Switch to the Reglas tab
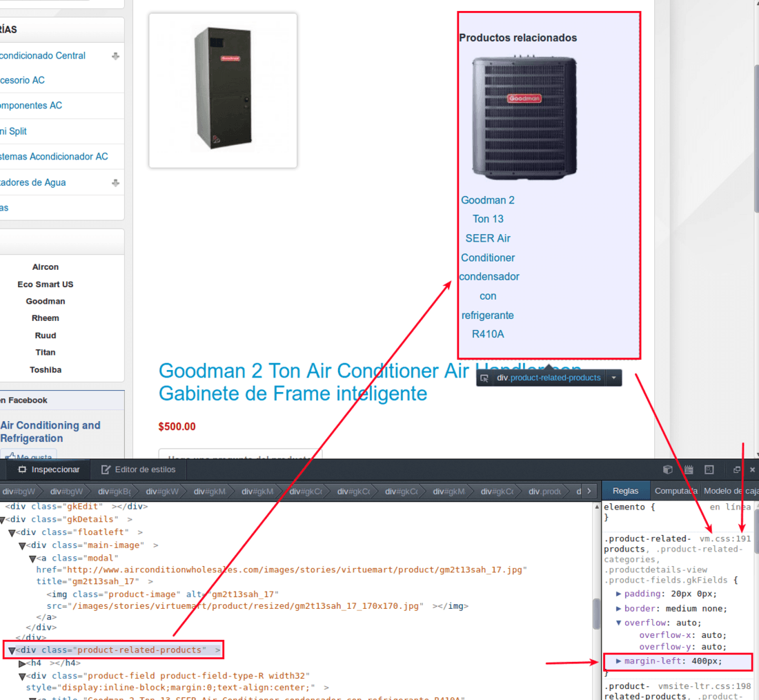This screenshot has height=700, width=759. 625,491
